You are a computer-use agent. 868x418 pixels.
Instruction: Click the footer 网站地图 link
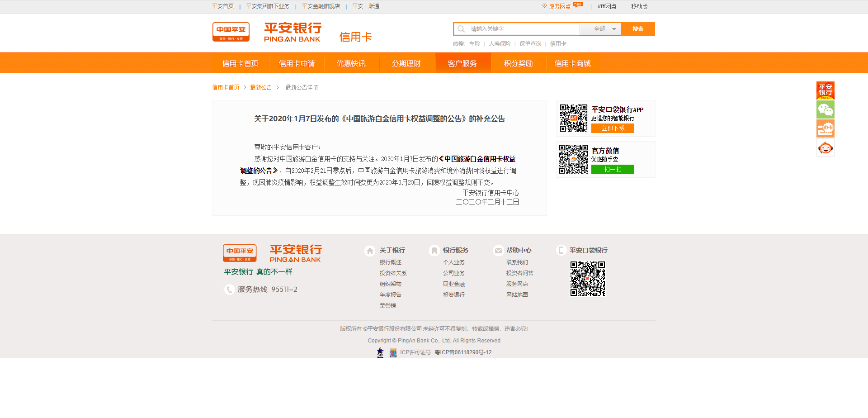517,295
